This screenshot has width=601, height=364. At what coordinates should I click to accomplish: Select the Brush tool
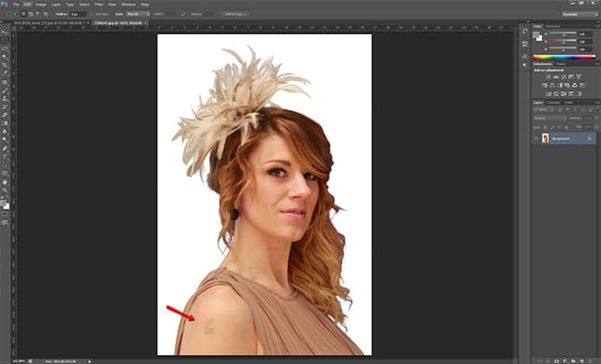[5, 90]
